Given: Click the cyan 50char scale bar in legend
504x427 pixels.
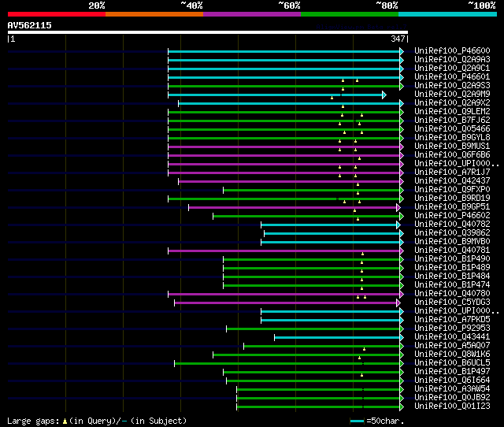Looking at the screenshot, I should click(x=357, y=421).
